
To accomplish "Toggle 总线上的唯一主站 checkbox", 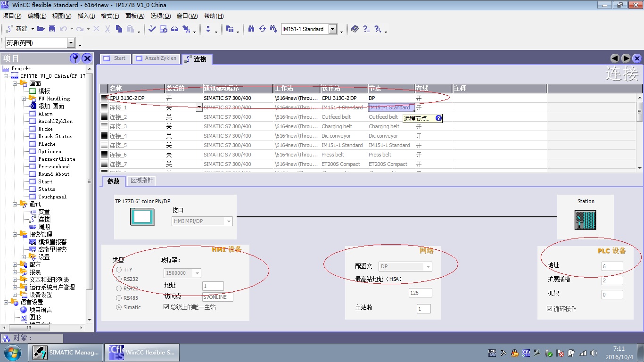I will pyautogui.click(x=166, y=307).
